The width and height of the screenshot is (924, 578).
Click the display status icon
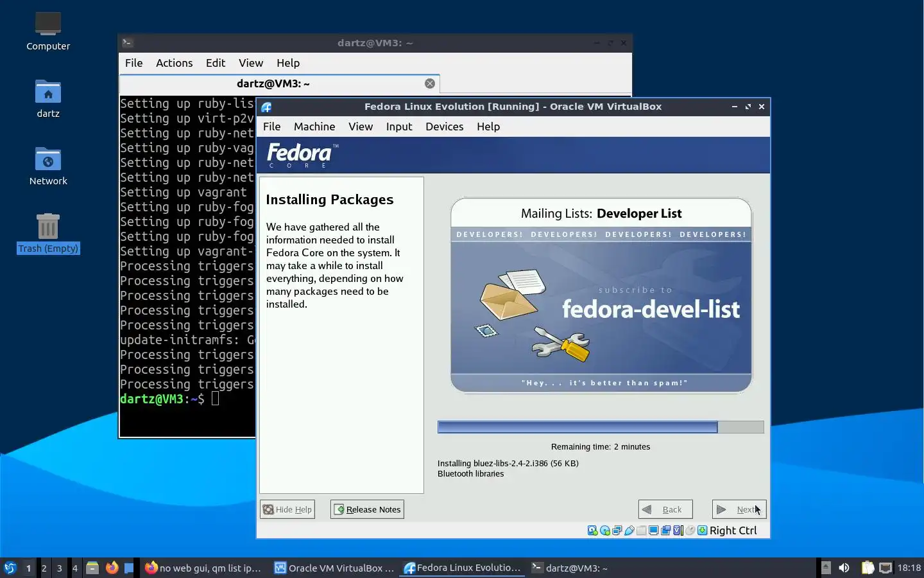653,530
